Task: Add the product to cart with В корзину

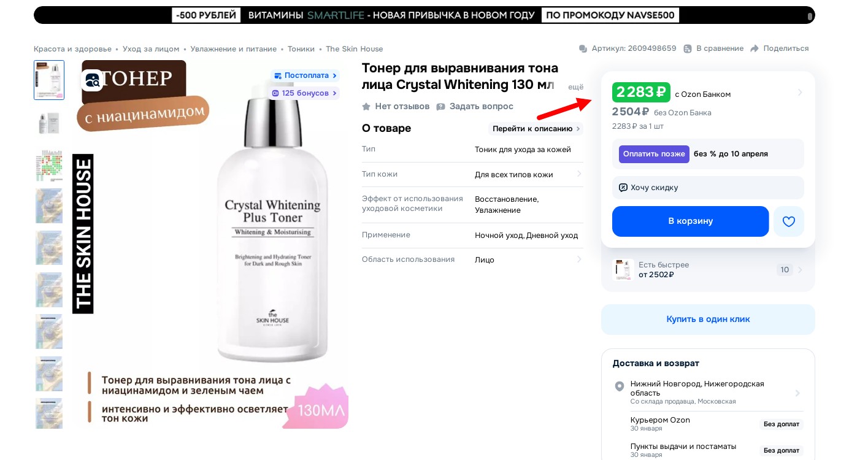Action: 690,221
